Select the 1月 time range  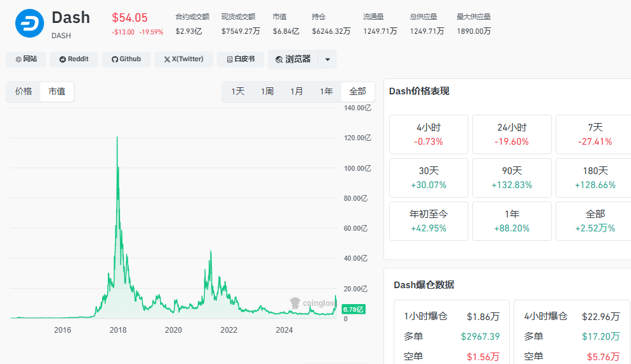pos(297,91)
